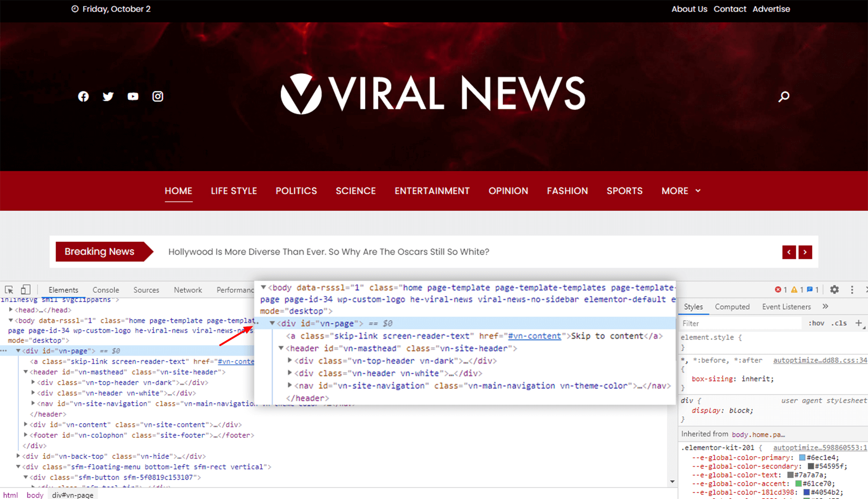Open DevTools settings gear
Screen dimensions: 868x499
click(835, 289)
